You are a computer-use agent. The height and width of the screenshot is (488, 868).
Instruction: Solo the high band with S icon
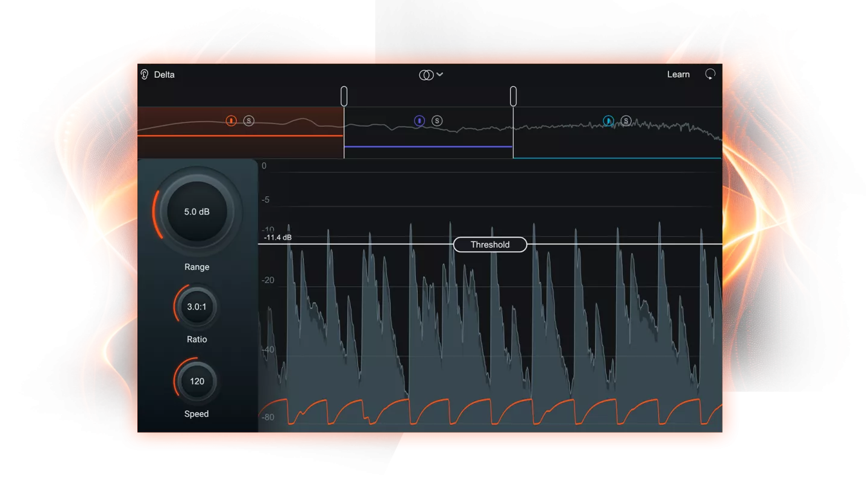(x=626, y=121)
